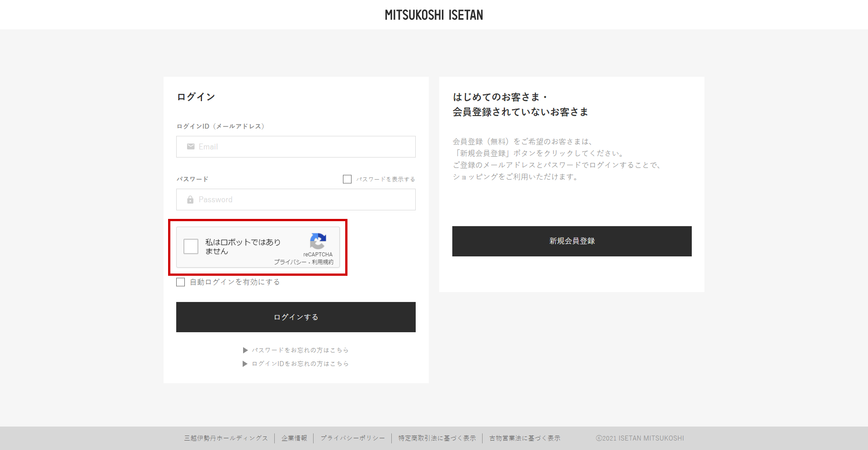Open パスワードをお忘れの方はこちら link

(300, 350)
